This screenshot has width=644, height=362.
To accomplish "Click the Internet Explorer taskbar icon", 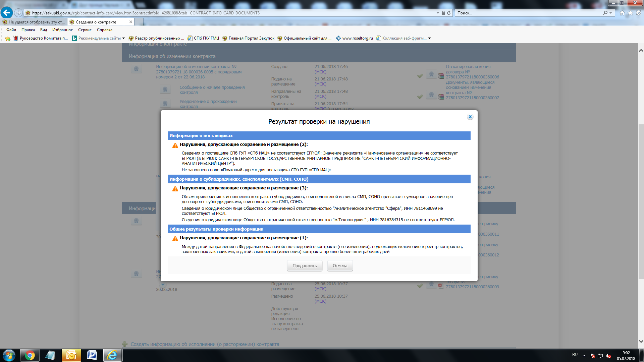I will [112, 355].
